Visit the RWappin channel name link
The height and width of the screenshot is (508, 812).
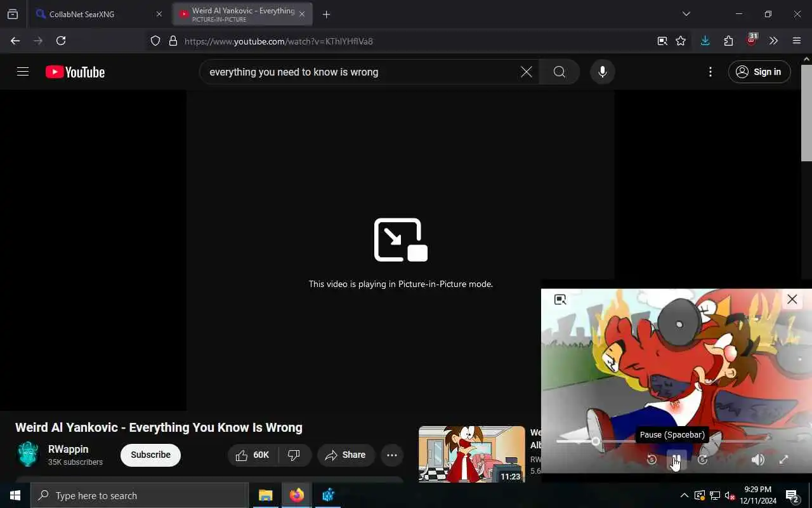tap(68, 449)
